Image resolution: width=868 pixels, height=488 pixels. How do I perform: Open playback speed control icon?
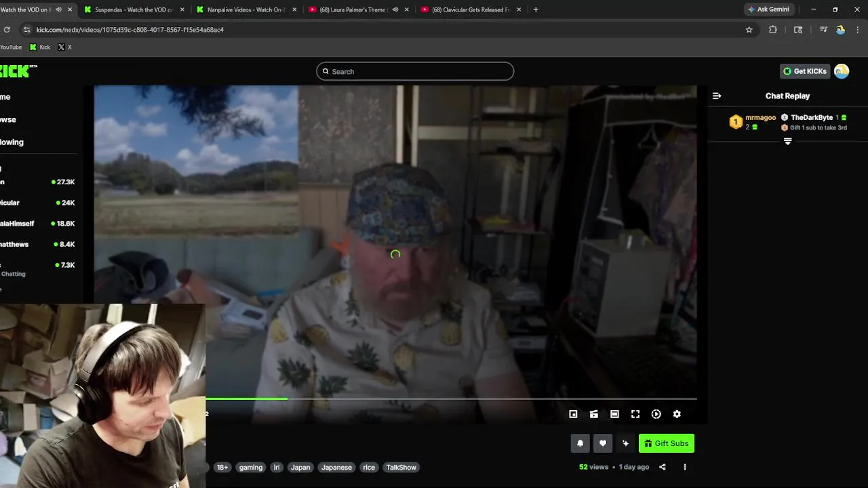click(656, 414)
